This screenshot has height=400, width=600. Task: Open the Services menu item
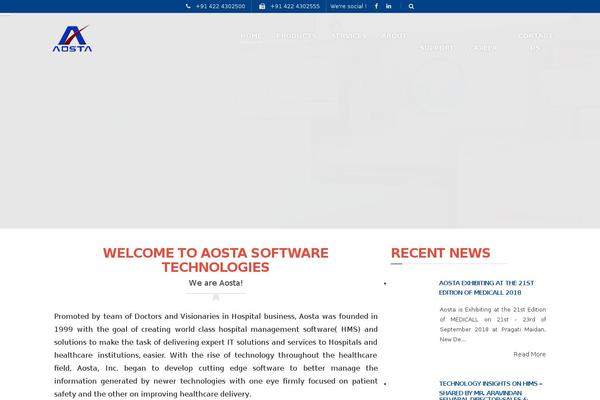coord(349,36)
